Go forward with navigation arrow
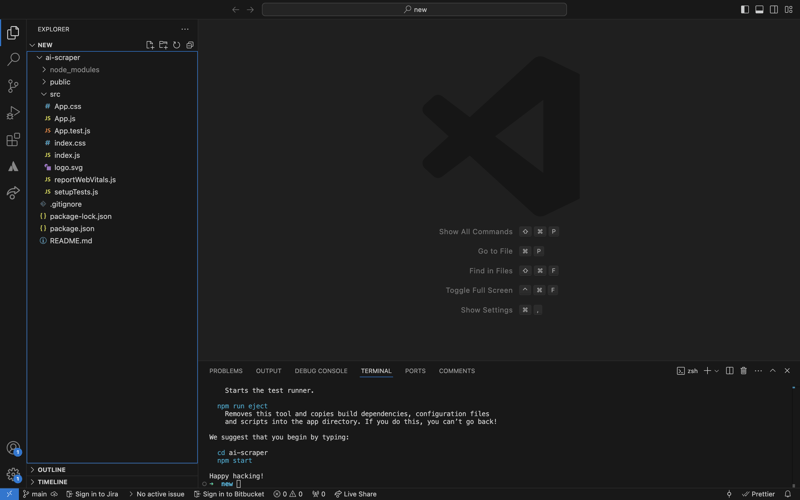This screenshot has width=800, height=500. 250,10
